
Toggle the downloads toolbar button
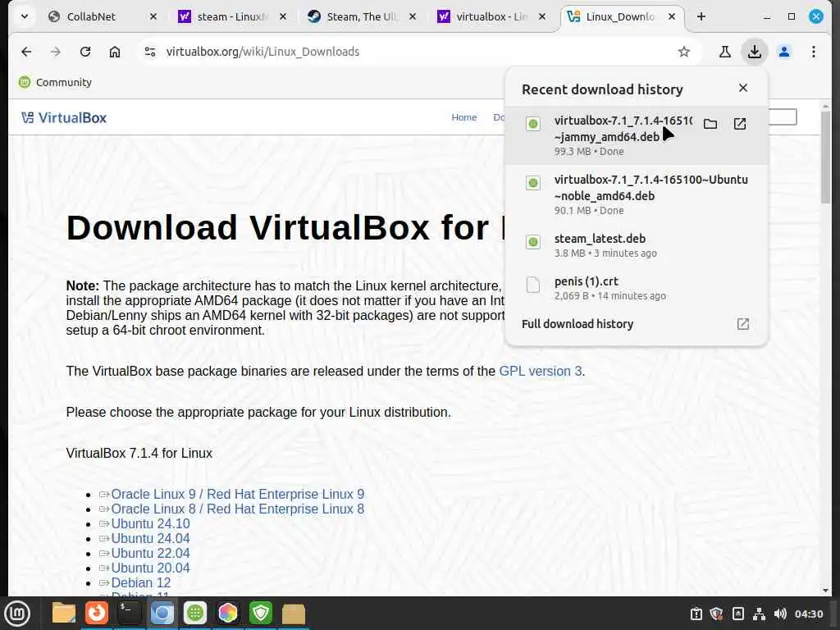pos(755,52)
